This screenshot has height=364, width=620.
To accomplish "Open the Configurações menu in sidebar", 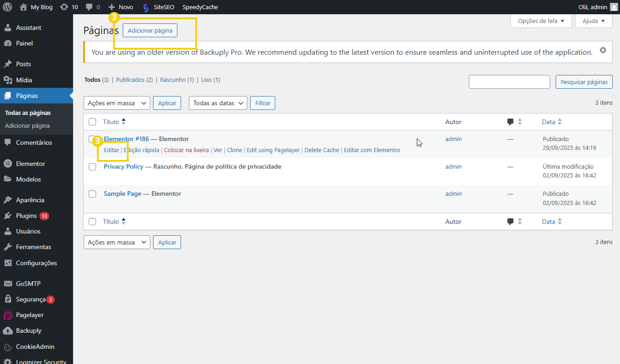I will (36, 263).
